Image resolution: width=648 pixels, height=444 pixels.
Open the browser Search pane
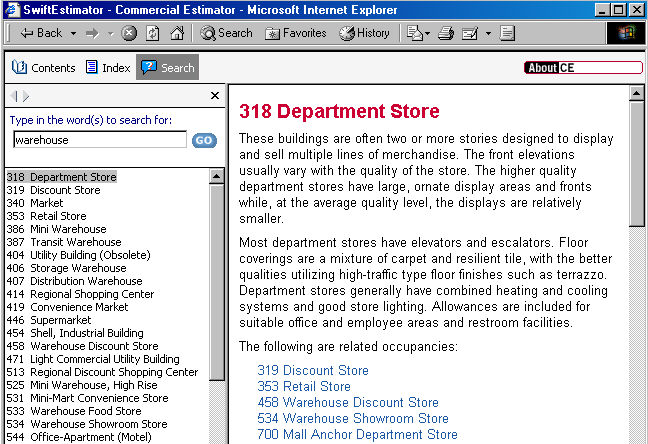tap(226, 33)
